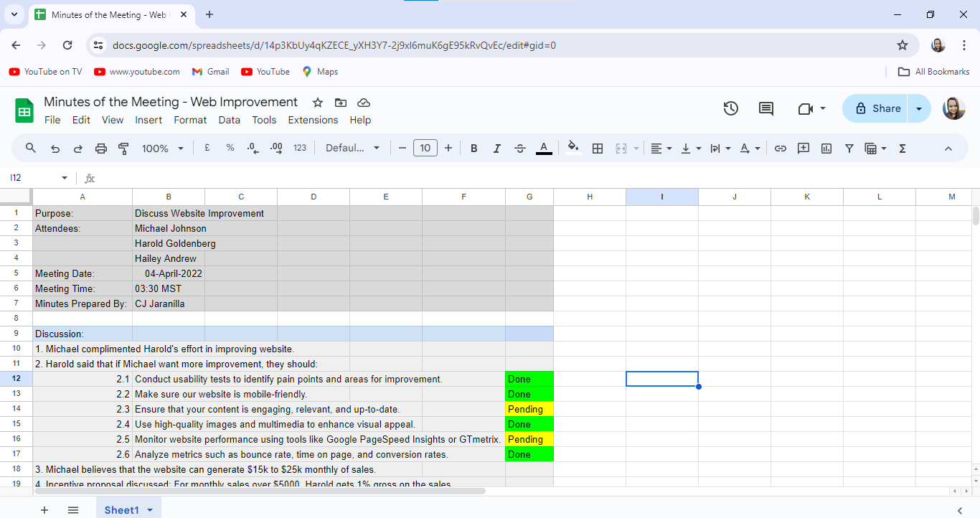This screenshot has height=518, width=980.
Task: Toggle bold formatting
Action: click(x=474, y=149)
